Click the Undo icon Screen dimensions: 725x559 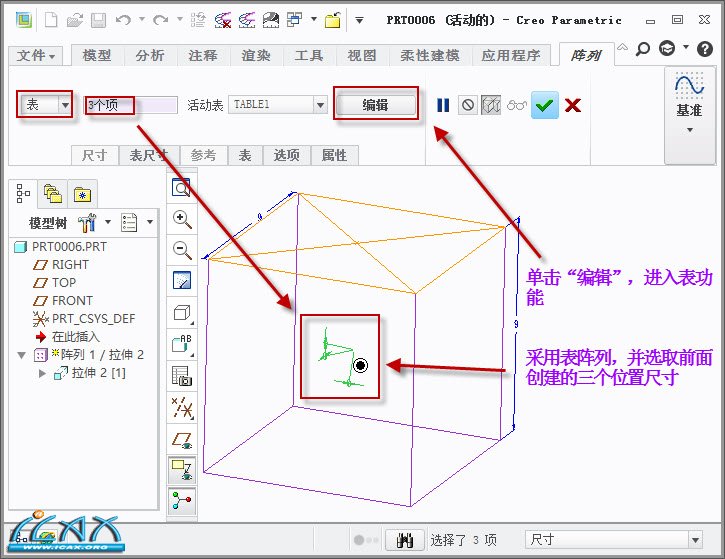123,20
